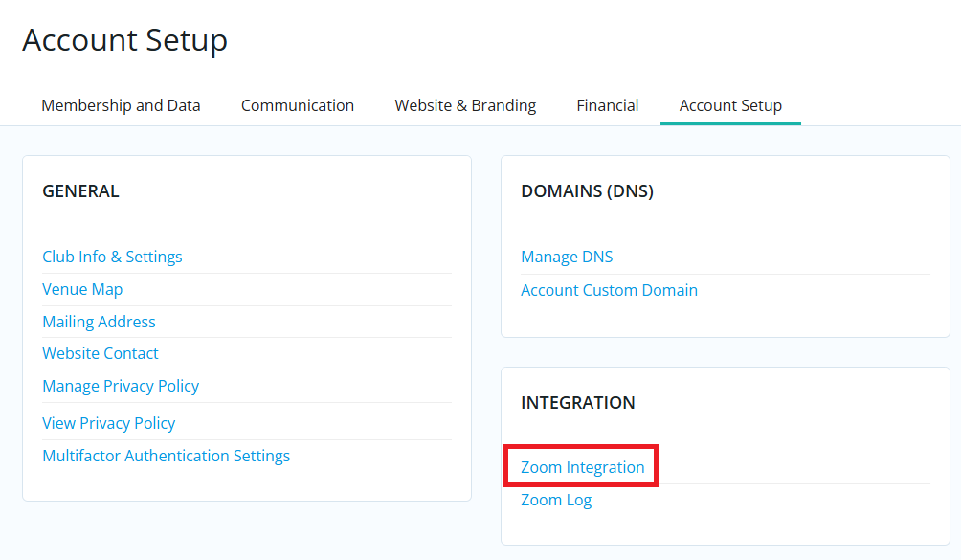Open the Communication tab
Image resolution: width=961 pixels, height=560 pixels.
coord(297,105)
